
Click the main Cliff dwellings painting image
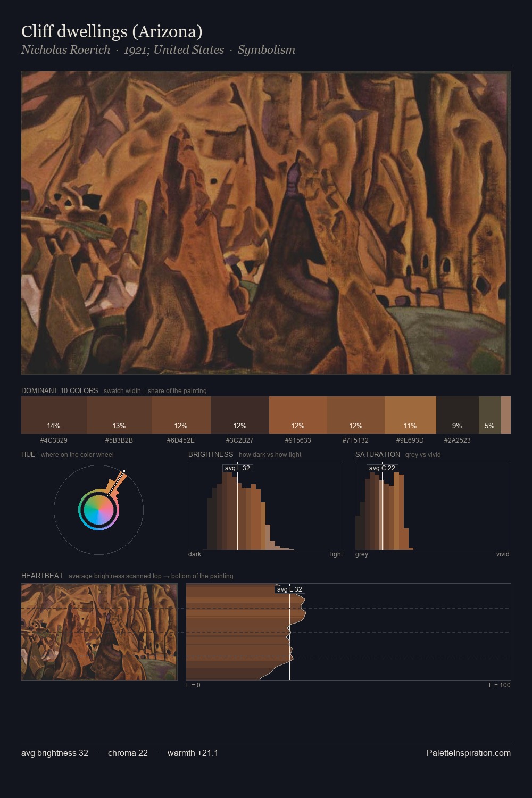(266, 222)
